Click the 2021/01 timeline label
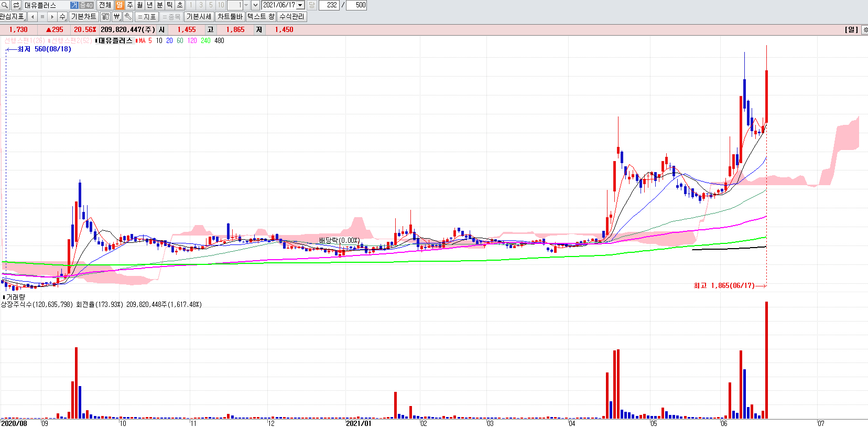Viewport: 868px width, 427px height. (359, 423)
